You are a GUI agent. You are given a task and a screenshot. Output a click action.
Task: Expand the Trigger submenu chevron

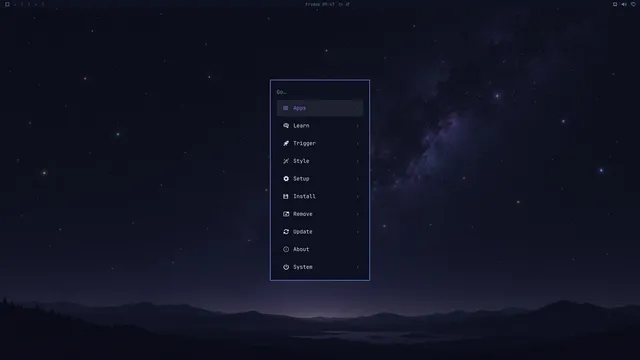358,144
